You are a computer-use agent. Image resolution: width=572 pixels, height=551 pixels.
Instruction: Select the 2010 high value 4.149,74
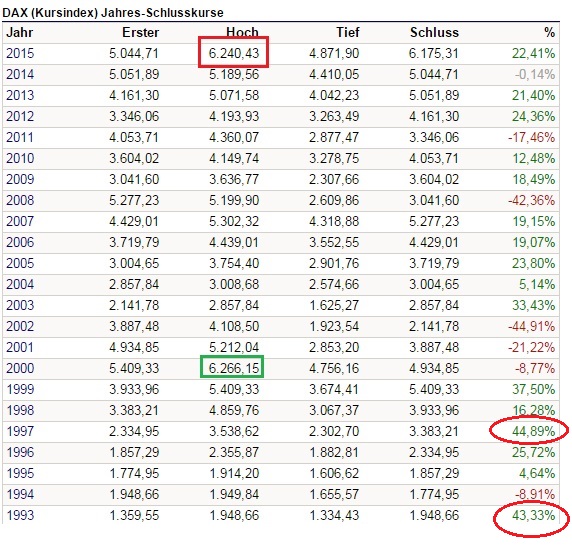pyautogui.click(x=234, y=158)
